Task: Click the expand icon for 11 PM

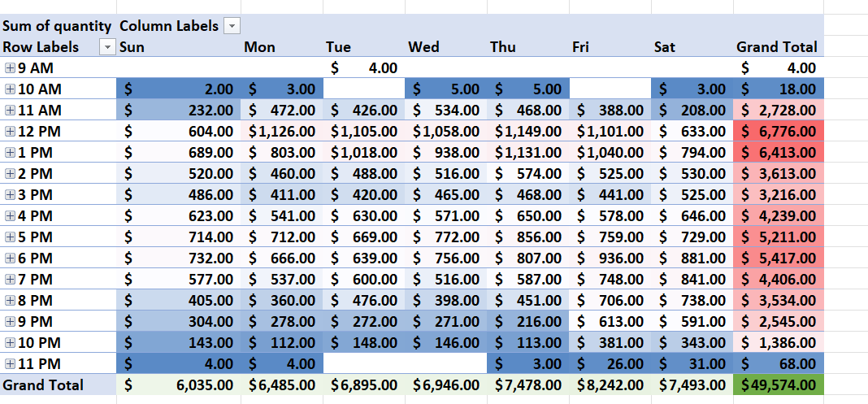Action: pos(10,364)
